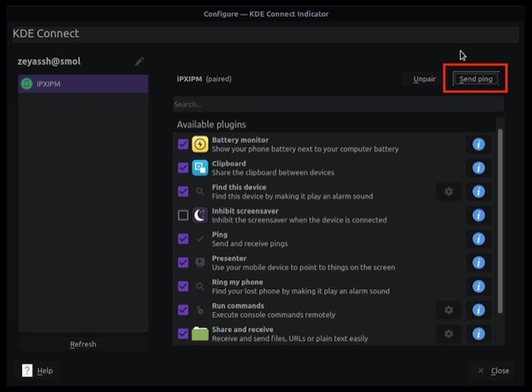Click Refresh to rescan devices

(x=83, y=345)
